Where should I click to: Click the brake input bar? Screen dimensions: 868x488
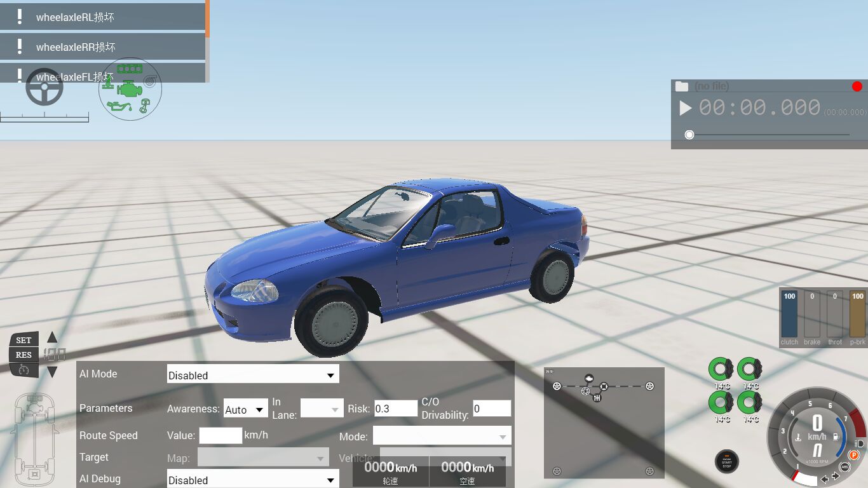[x=812, y=314]
